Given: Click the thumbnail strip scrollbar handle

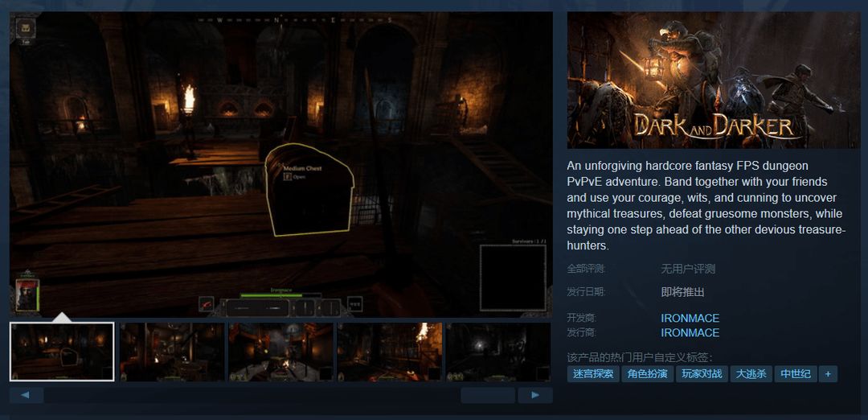Looking at the screenshot, I should click(x=488, y=395).
